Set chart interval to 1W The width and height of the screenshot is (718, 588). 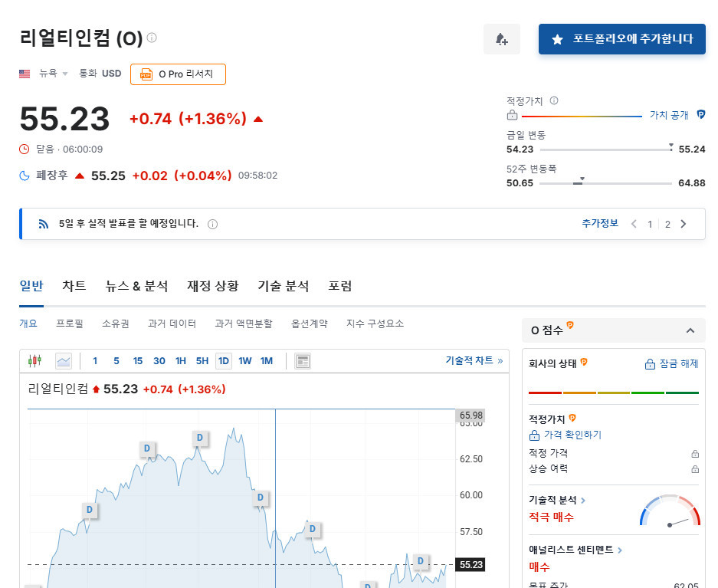(245, 361)
